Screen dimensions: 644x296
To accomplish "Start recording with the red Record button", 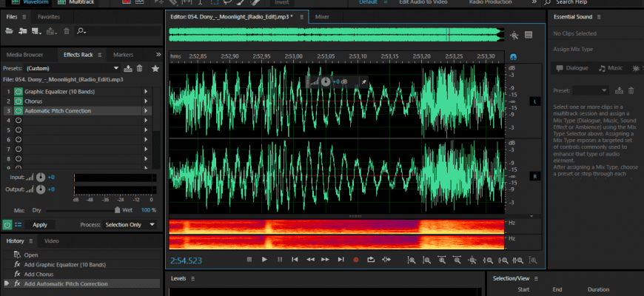I will tap(356, 260).
